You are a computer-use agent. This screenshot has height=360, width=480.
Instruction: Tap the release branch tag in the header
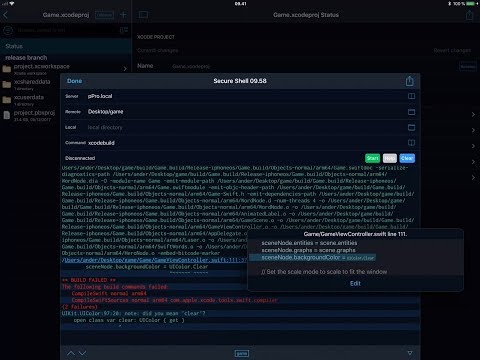(x=104, y=15)
